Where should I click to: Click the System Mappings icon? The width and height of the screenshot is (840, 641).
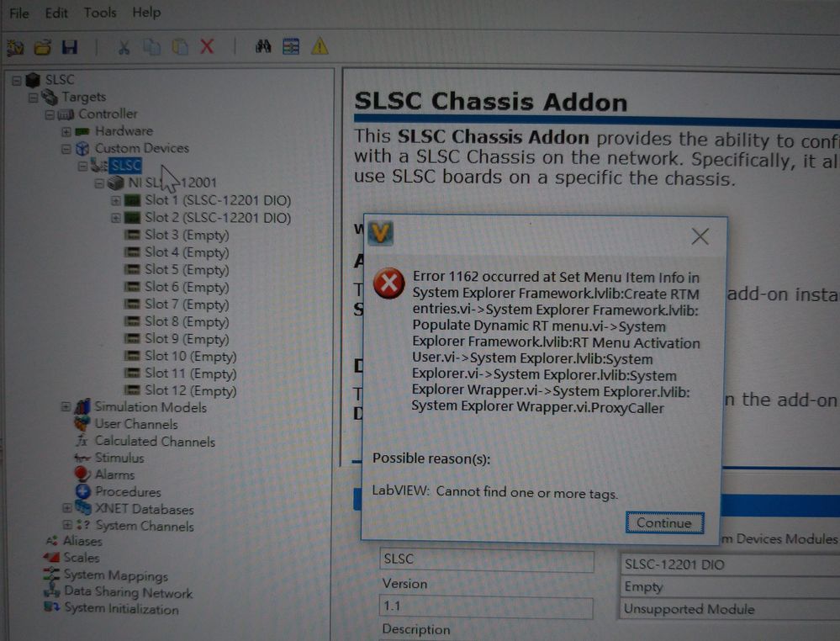click(x=51, y=575)
